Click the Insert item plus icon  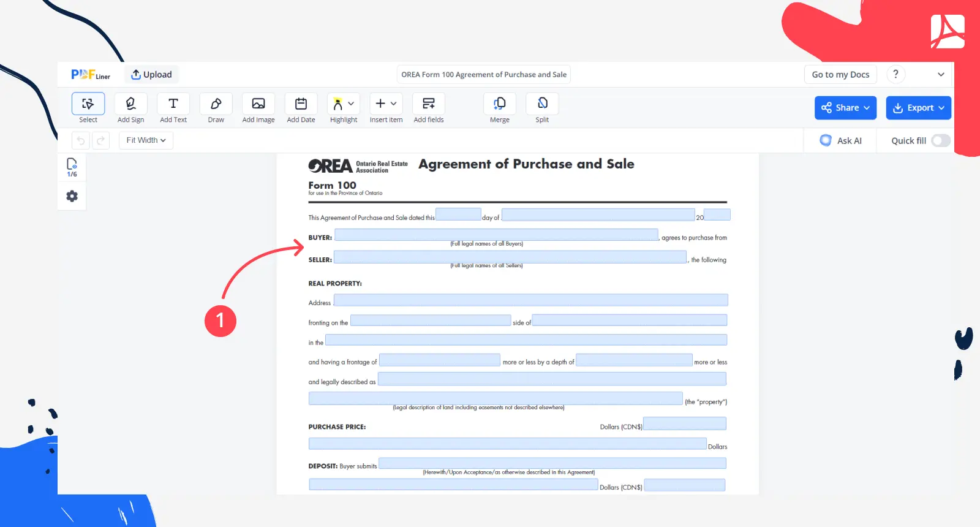click(380, 104)
